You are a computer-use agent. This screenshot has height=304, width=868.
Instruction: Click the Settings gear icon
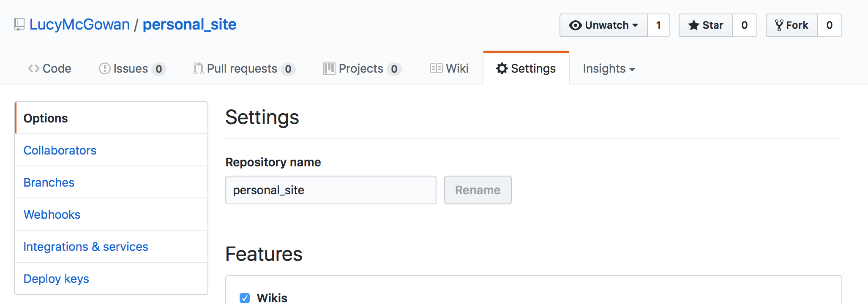502,68
